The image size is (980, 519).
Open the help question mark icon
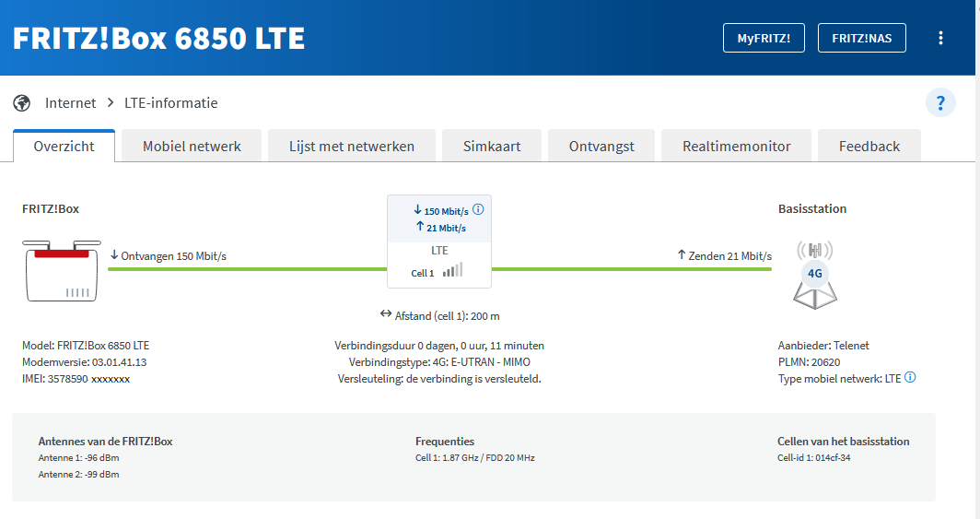940,102
